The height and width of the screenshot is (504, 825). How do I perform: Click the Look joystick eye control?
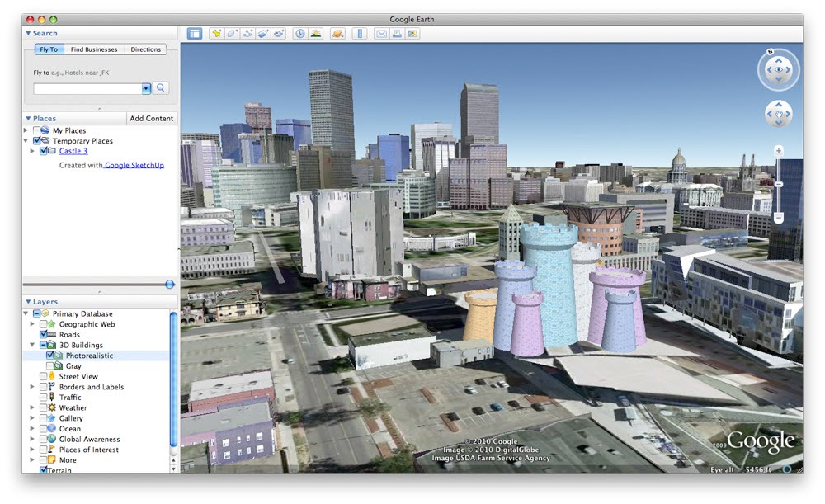(779, 69)
